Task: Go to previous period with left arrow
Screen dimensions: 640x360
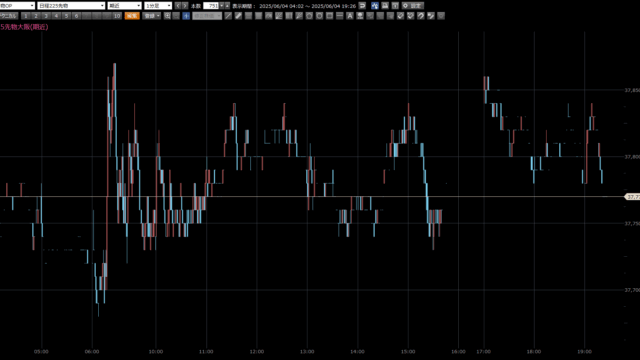Action: click(x=178, y=6)
